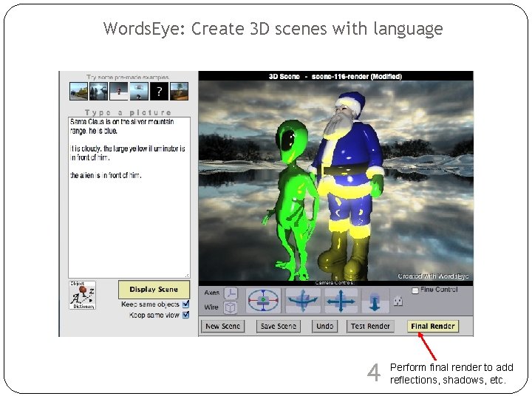Screen dimensions: 532x399
Task: Open the second pre-made example thumbnail
Action: (x=98, y=92)
